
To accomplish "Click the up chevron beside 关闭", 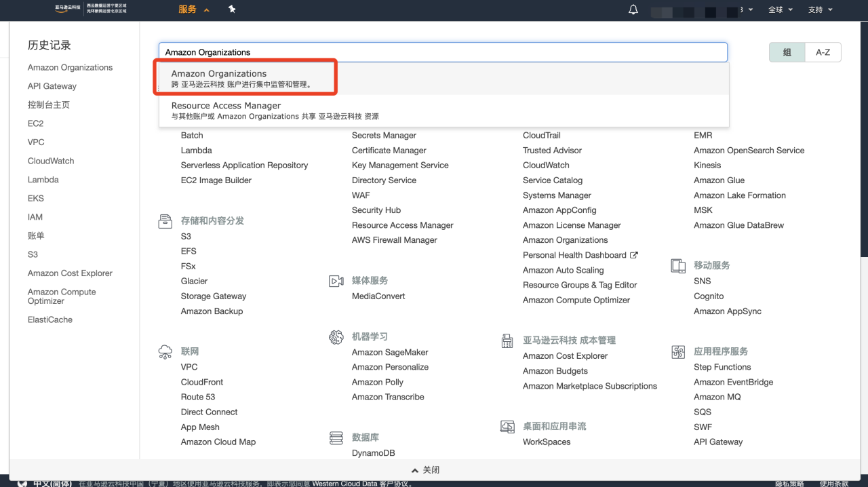I will [415, 470].
